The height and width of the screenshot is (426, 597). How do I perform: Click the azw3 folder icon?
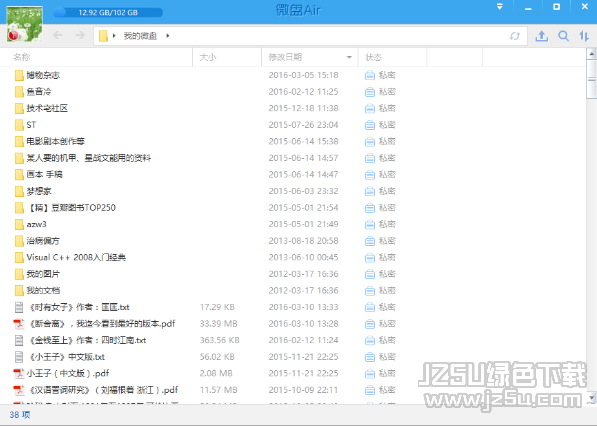19,224
